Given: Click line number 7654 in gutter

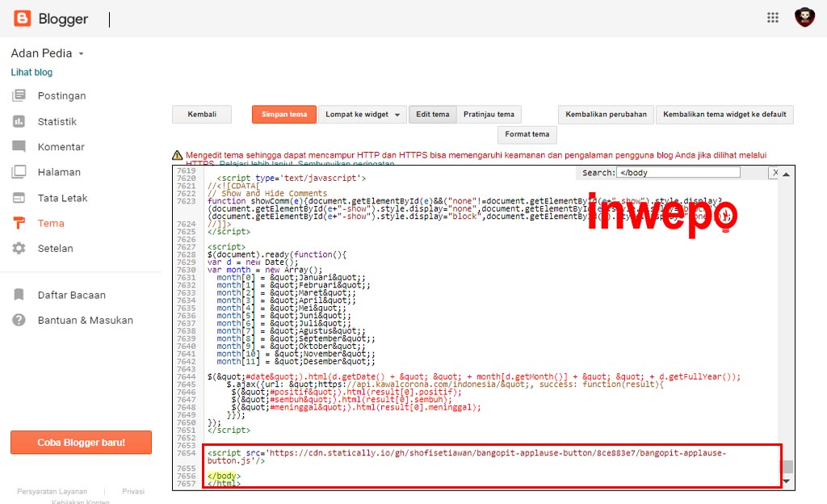Looking at the screenshot, I should tap(187, 453).
